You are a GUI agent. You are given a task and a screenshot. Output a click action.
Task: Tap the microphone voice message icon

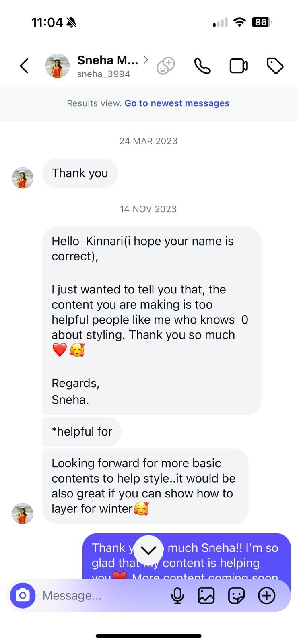(177, 596)
